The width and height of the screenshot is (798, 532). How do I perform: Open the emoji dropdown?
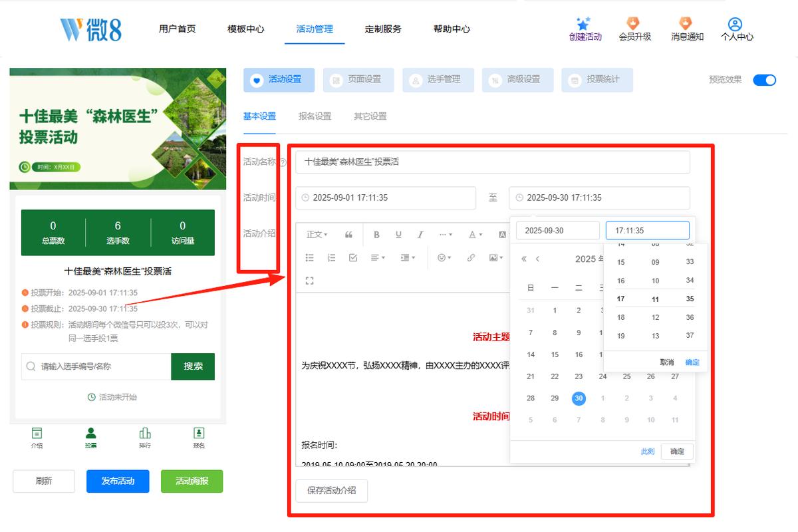(444, 258)
